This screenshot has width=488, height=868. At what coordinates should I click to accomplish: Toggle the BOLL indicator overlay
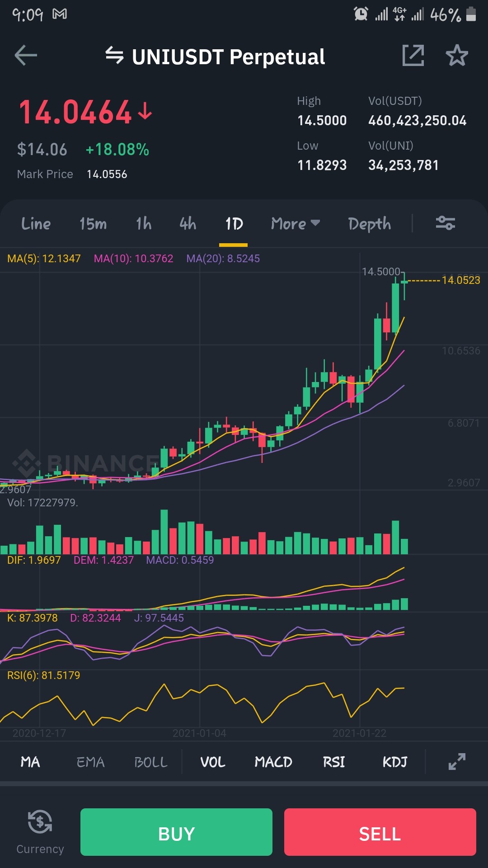click(x=150, y=762)
